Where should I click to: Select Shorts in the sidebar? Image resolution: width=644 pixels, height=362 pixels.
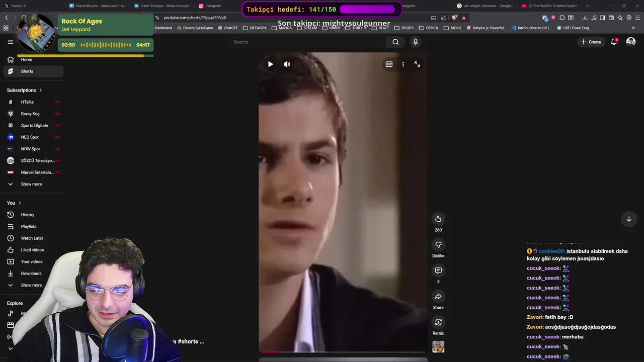click(33, 71)
